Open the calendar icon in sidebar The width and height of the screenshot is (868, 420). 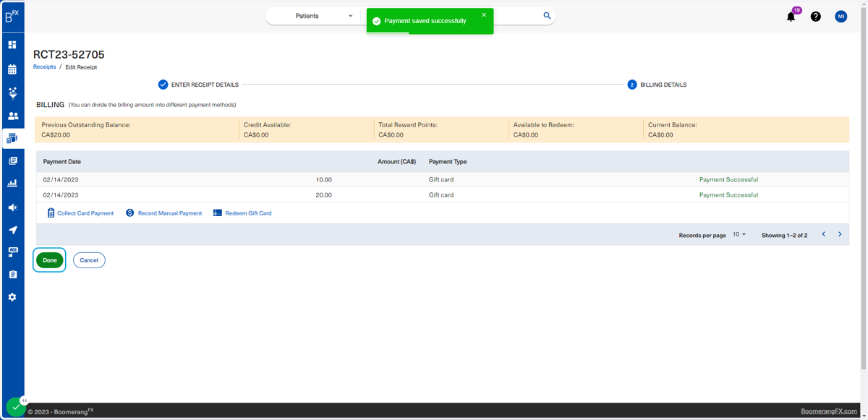pyautogui.click(x=12, y=69)
